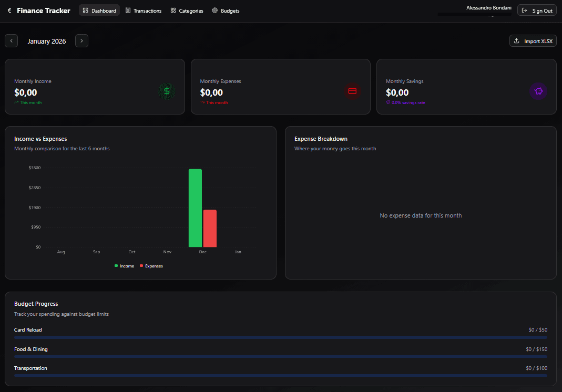Click the Food & Dining budget progress bar
The width and height of the screenshot is (562, 392).
[x=281, y=355]
